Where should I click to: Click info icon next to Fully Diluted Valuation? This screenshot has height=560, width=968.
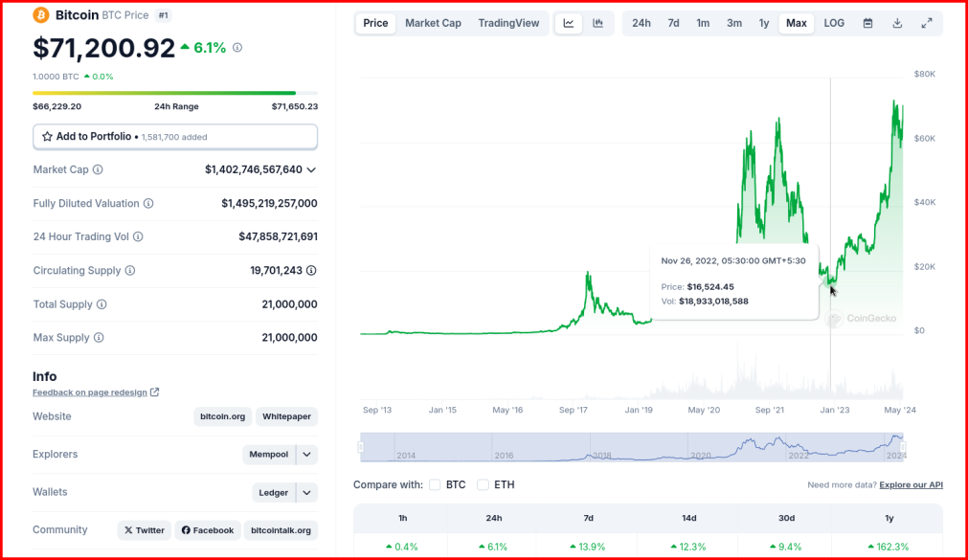tap(148, 203)
